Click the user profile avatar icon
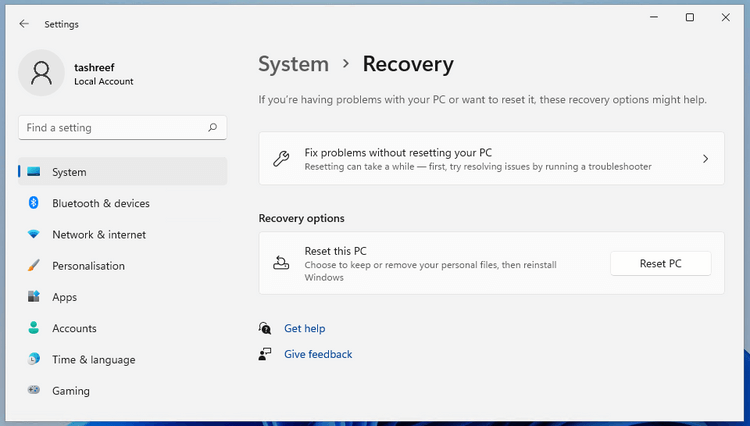Image resolution: width=750 pixels, height=426 pixels. pyautogui.click(x=42, y=73)
